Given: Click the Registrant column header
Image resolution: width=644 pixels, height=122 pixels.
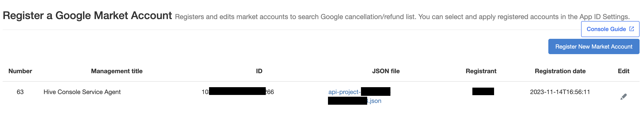Looking at the screenshot, I should (481, 71).
